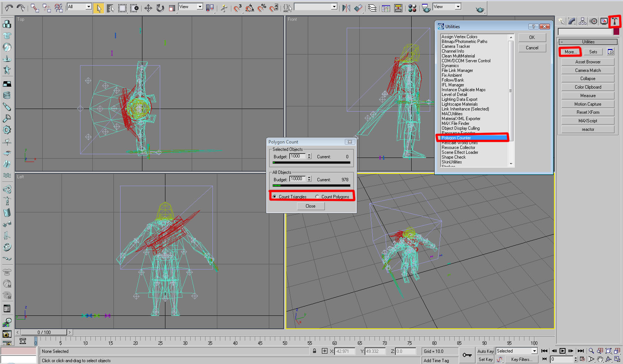Toggle Auto Key animation mode

(x=485, y=351)
